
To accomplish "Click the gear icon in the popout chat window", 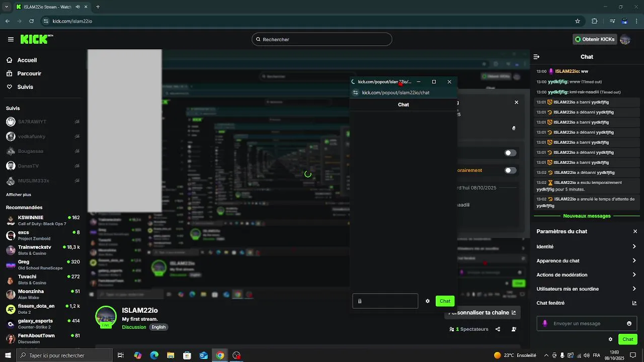I will [x=428, y=301].
